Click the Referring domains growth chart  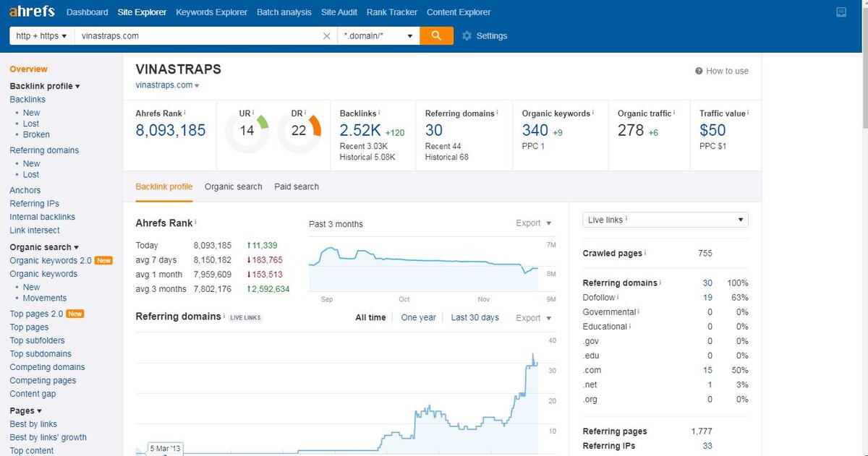(337, 394)
